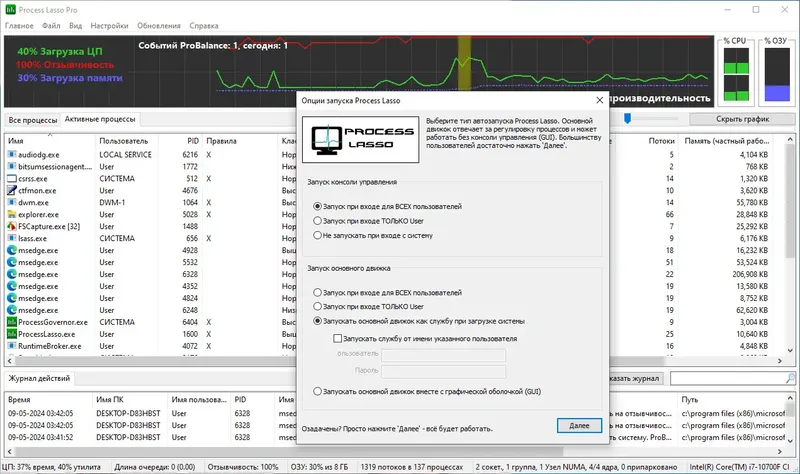The height and width of the screenshot is (474, 800).
Task: Click the Скрыть график button
Action: click(x=742, y=119)
